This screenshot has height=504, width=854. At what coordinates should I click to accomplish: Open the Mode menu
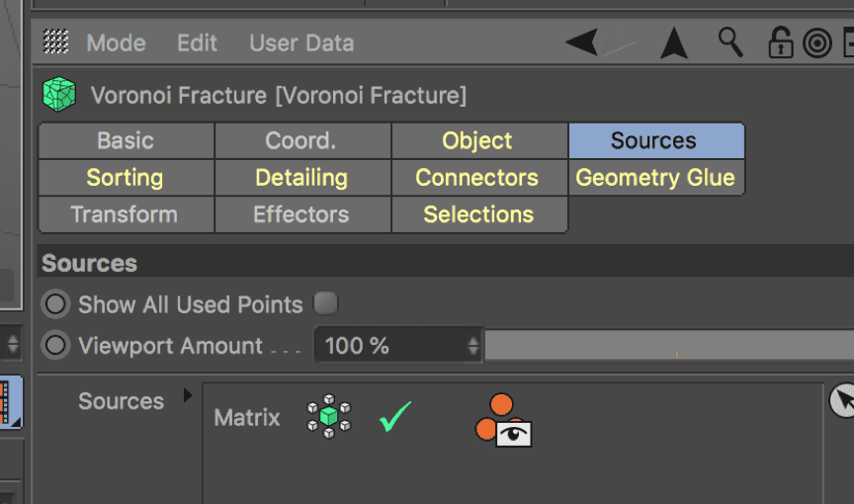[116, 43]
